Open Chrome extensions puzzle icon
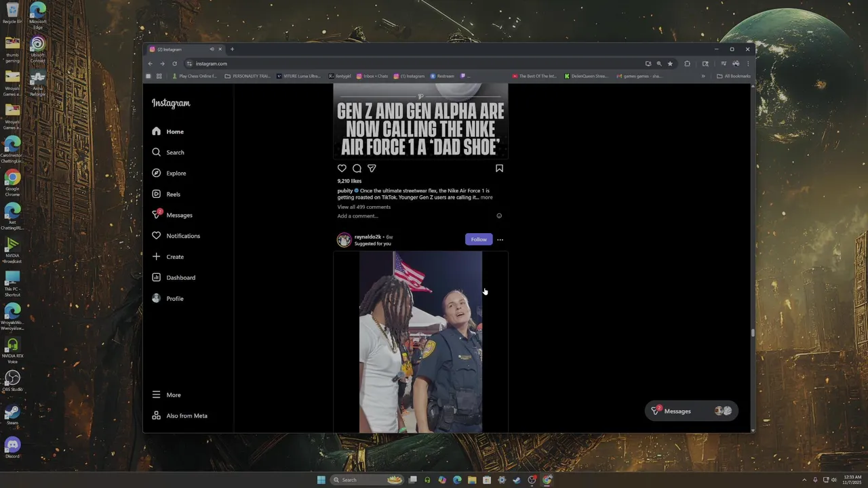The image size is (868, 488). coord(687,64)
